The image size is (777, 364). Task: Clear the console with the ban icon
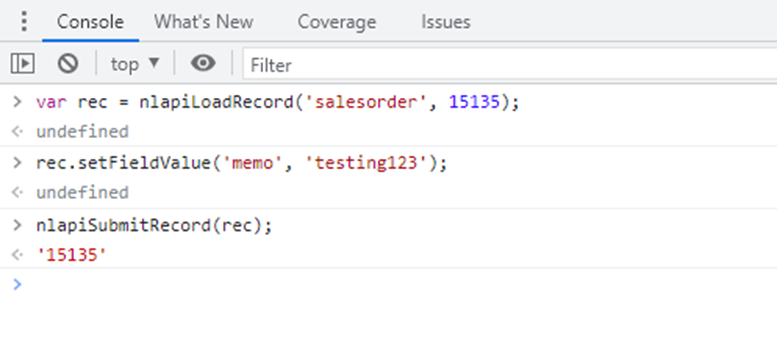pos(68,64)
